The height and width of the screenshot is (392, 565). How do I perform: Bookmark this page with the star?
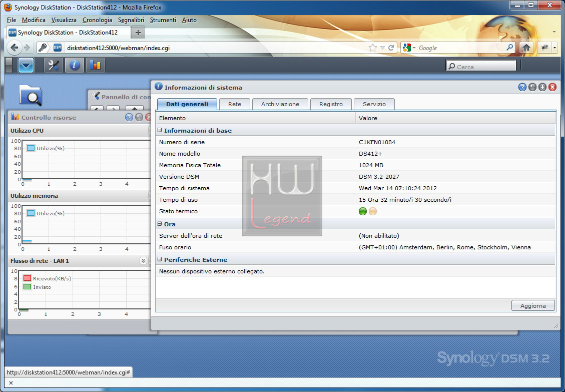[373, 48]
